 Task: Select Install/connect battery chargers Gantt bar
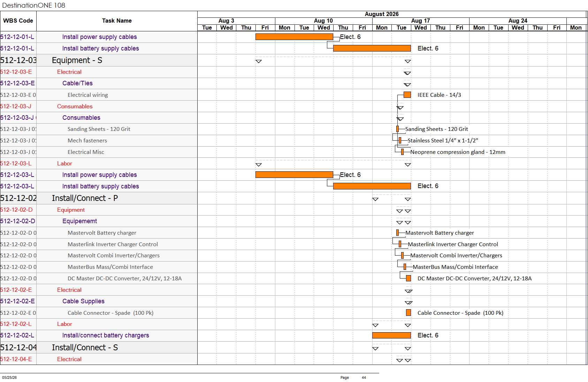[x=391, y=335]
